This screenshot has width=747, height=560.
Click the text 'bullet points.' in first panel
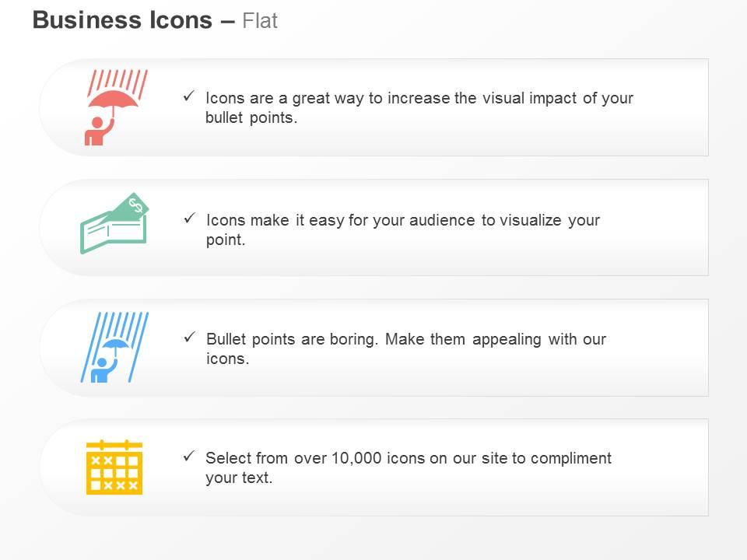pos(251,117)
